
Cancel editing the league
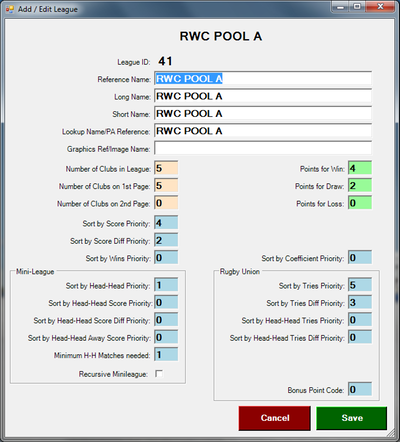point(275,418)
